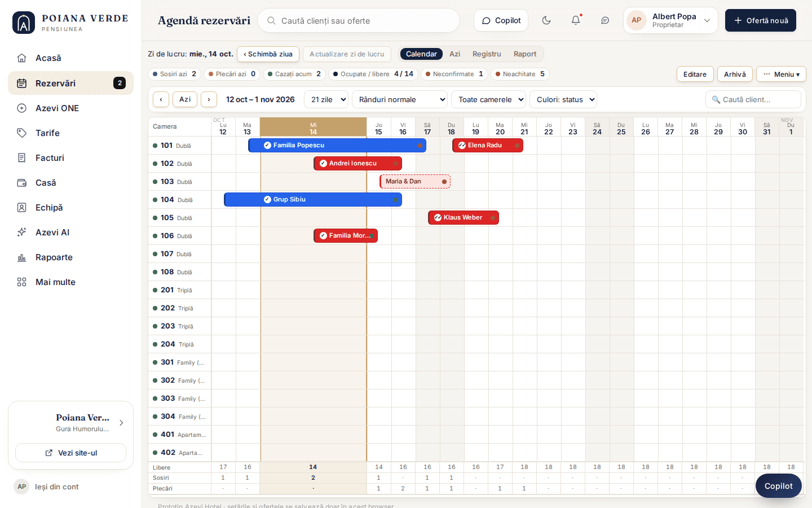Click the Ofertă nouă button
Image resolution: width=812 pixels, height=508 pixels.
tap(761, 20)
